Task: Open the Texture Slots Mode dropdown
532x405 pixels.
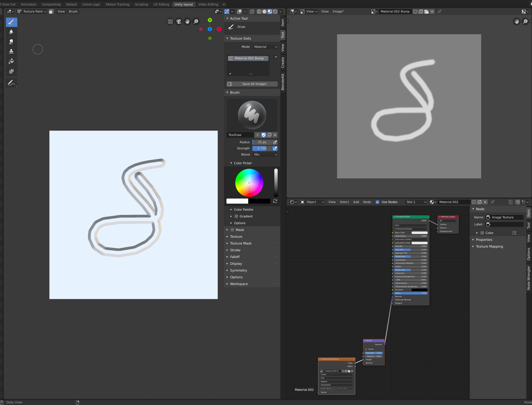Action: click(265, 47)
